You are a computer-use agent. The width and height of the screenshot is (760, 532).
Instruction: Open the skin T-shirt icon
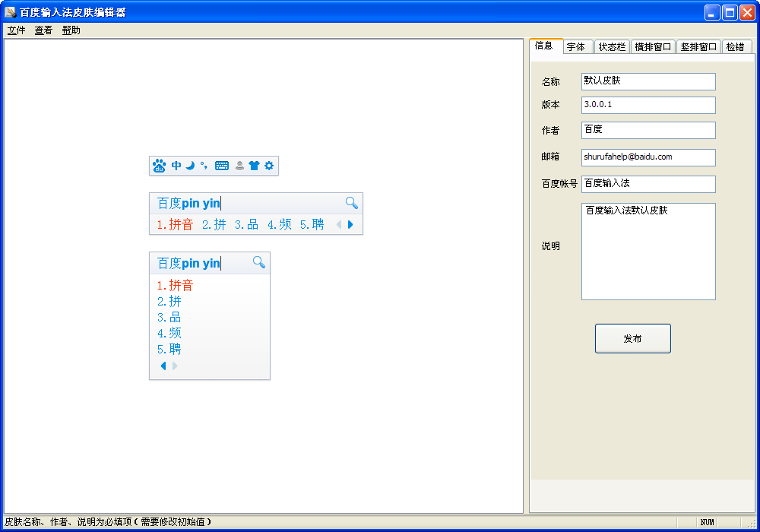pyautogui.click(x=254, y=166)
